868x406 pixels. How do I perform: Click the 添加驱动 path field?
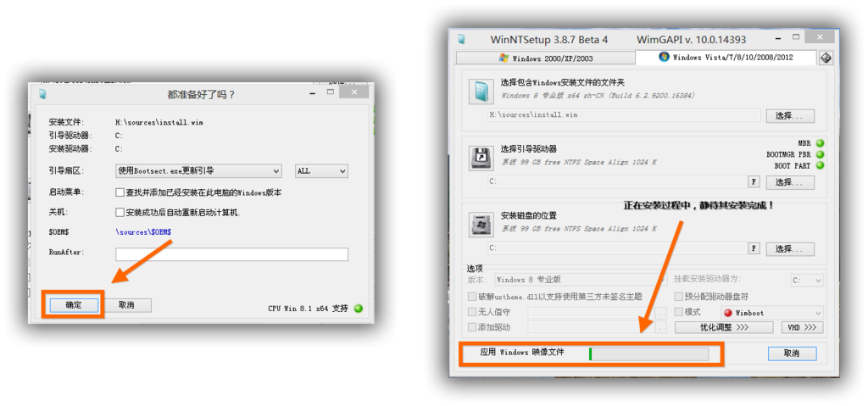[x=591, y=327]
